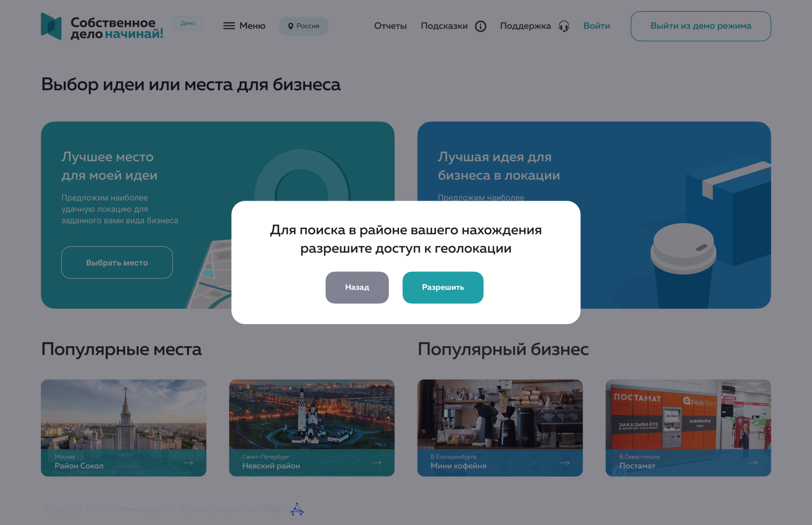Viewport: 812px width, 525px height.
Task: Click the Назад button in dialog
Action: [357, 287]
